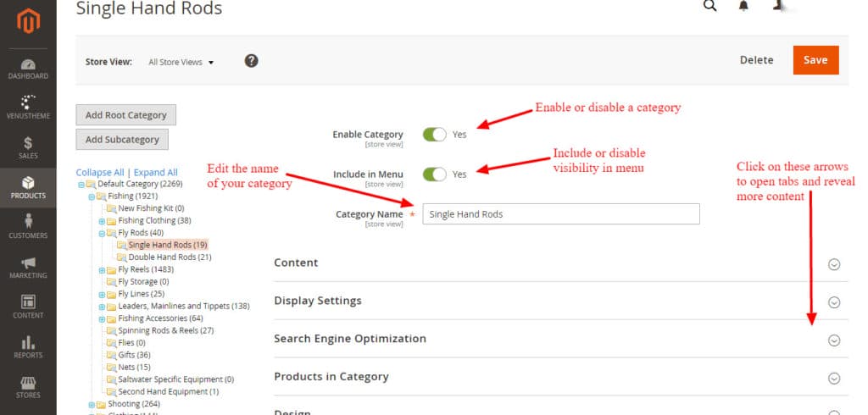Select Gifts (36) category

(134, 355)
